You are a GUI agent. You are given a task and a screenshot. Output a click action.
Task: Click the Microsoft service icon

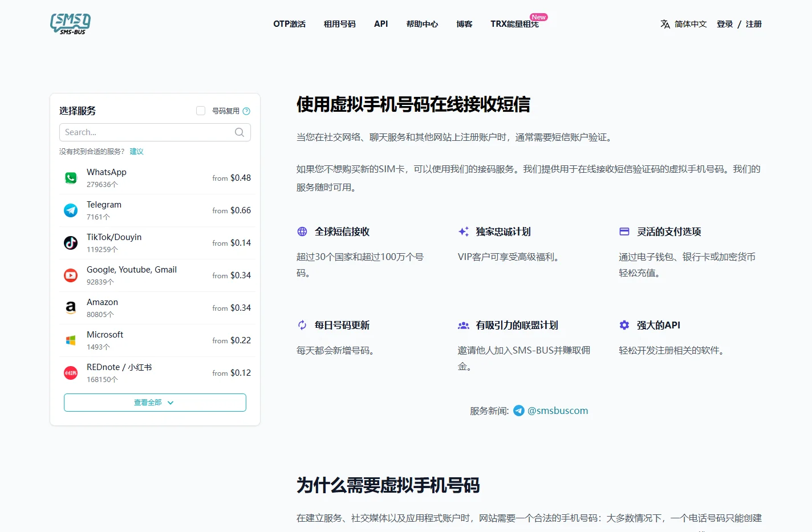pyautogui.click(x=71, y=340)
